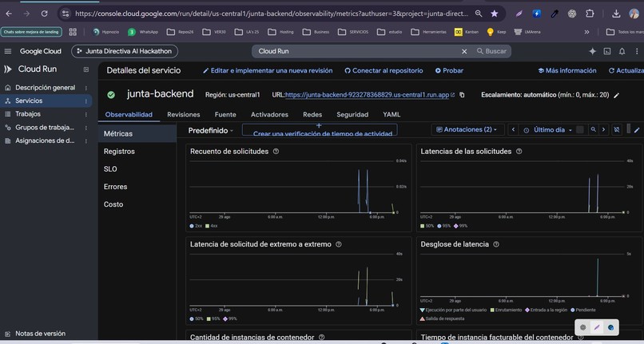
Task: Show help for Latencia de solicitud de extremo a extremo
Action: tap(339, 244)
